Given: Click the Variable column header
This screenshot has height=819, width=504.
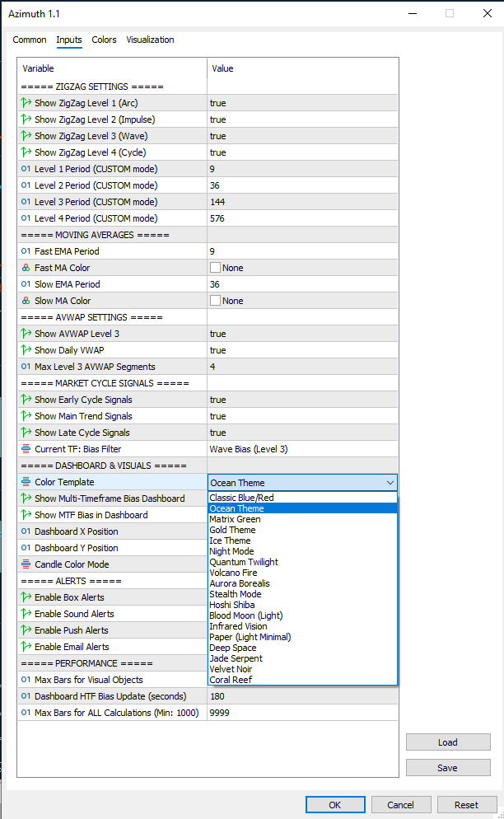Looking at the screenshot, I should coord(112,68).
